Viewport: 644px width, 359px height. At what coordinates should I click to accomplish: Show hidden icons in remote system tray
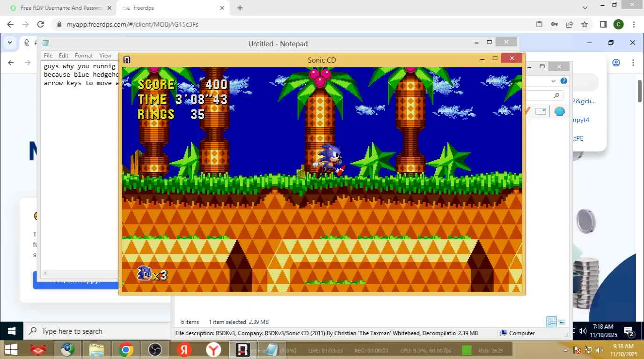click(566, 350)
